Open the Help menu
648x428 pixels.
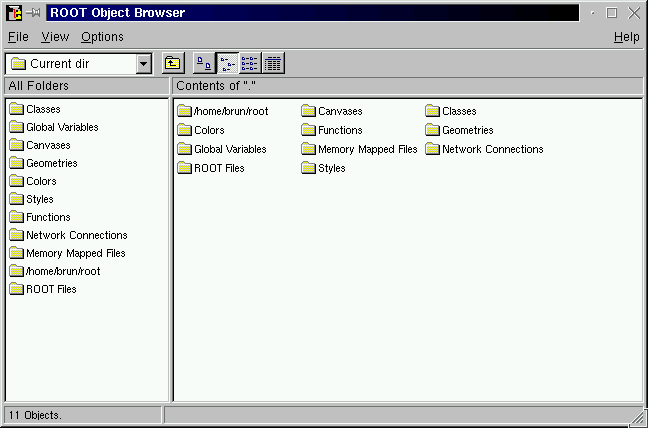[626, 37]
